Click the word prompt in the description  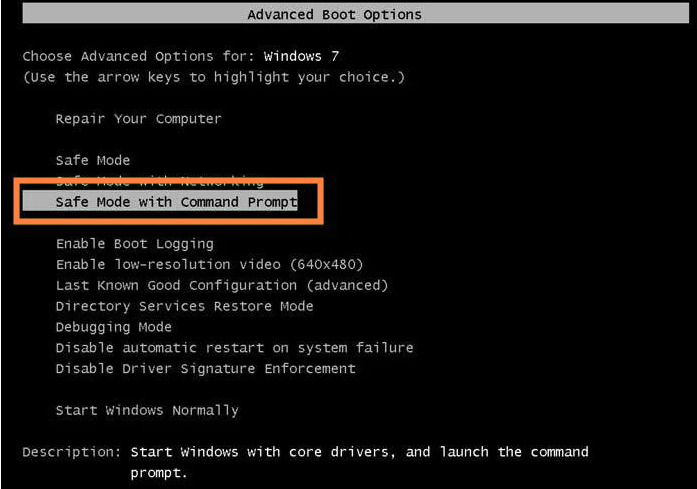pyautogui.click(x=159, y=473)
